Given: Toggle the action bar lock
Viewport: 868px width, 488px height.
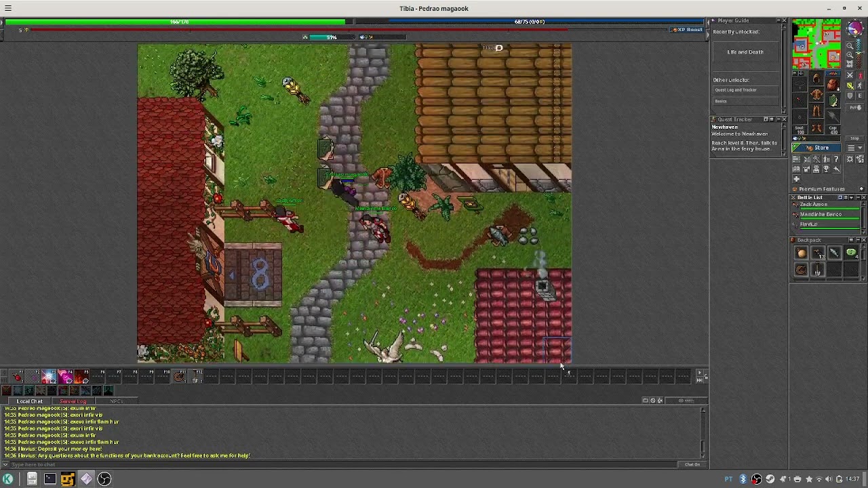Looking at the screenshot, I should click(706, 376).
